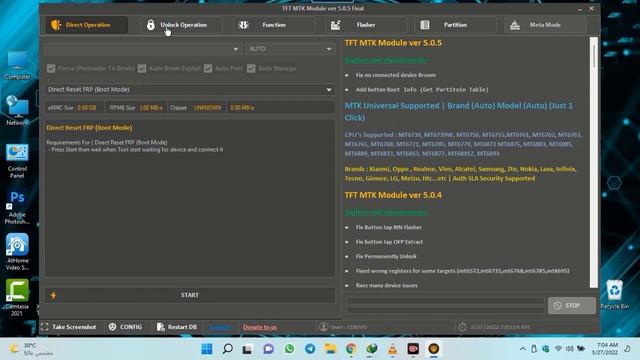The image size is (640, 360).
Task: Toggle Auto Brom Exploit checkbox
Action: 142,69
